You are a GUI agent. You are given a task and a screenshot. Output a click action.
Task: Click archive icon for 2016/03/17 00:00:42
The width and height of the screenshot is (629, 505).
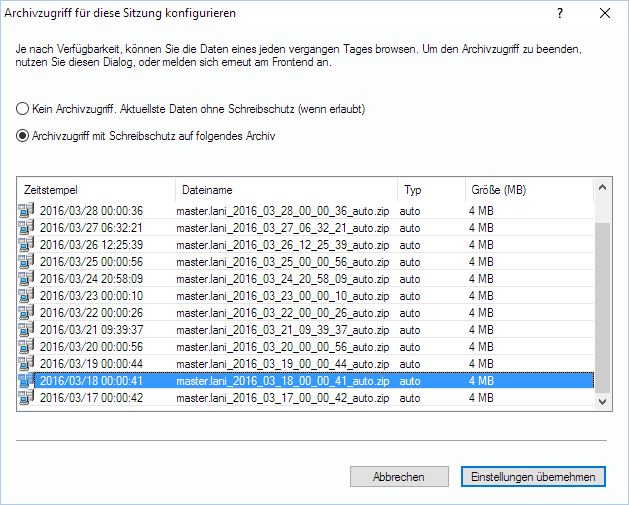26,397
